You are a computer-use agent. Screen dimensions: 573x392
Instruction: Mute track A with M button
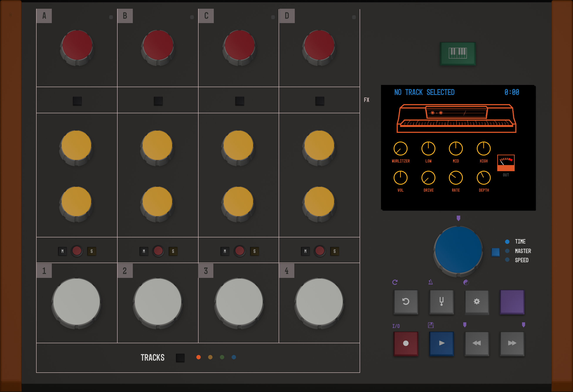point(62,251)
